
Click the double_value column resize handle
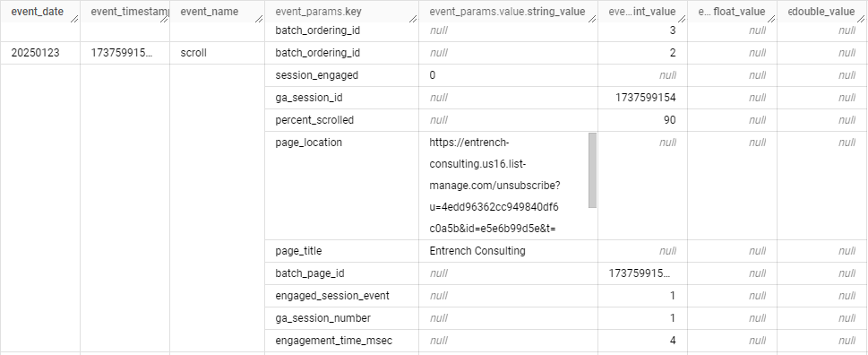pyautogui.click(x=862, y=19)
